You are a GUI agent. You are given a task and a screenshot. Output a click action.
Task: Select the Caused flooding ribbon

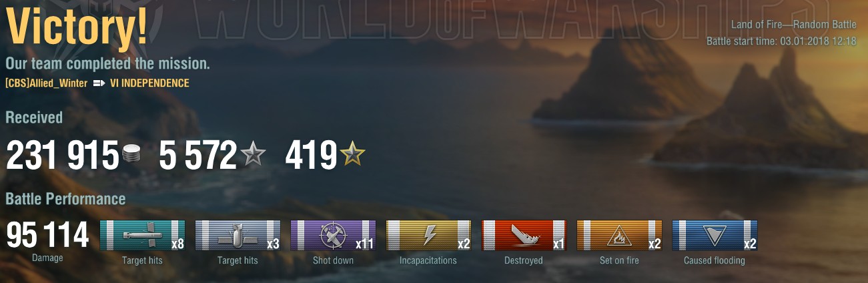715,236
